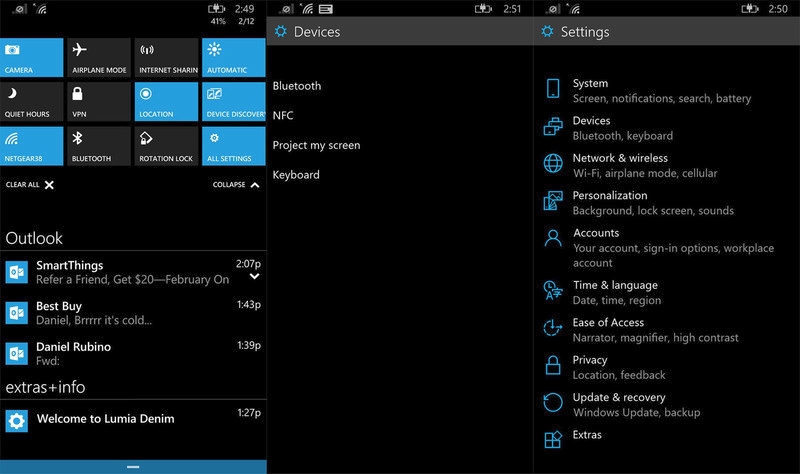Click gear icon beside Lumia Denim notification

pyautogui.click(x=16, y=421)
